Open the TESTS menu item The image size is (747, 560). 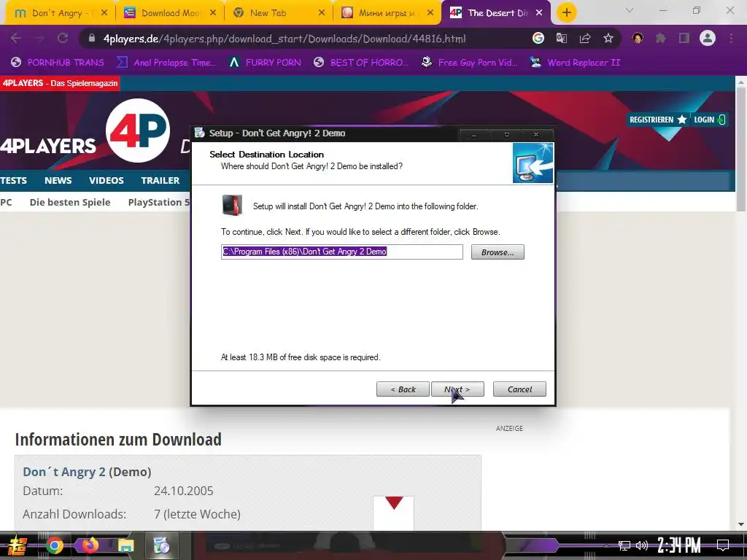point(13,181)
